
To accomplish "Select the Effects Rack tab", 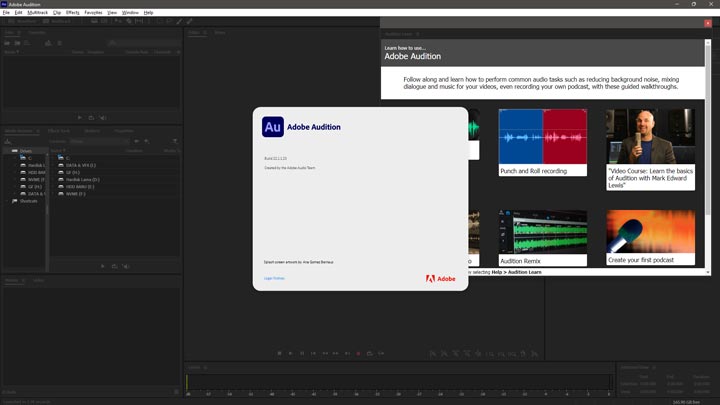I will pyautogui.click(x=59, y=131).
